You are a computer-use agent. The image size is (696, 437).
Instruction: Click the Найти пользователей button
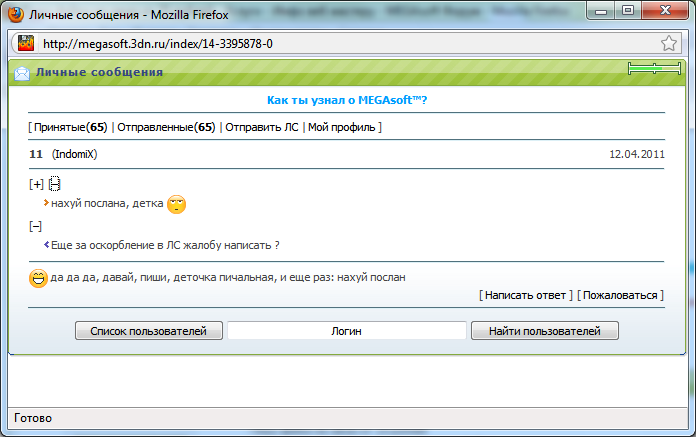click(x=545, y=331)
